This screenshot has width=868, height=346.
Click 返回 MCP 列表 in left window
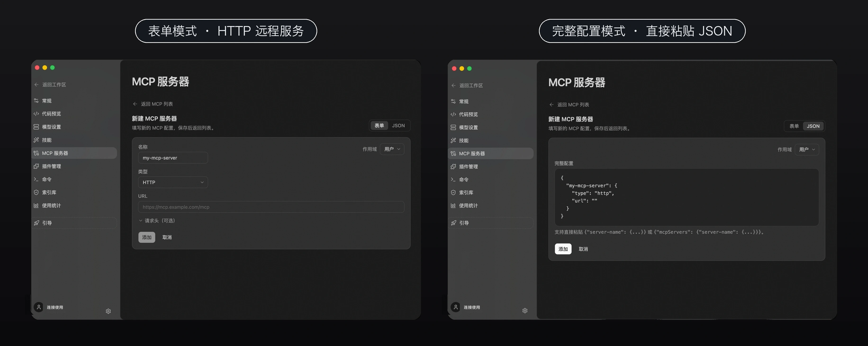coord(153,104)
